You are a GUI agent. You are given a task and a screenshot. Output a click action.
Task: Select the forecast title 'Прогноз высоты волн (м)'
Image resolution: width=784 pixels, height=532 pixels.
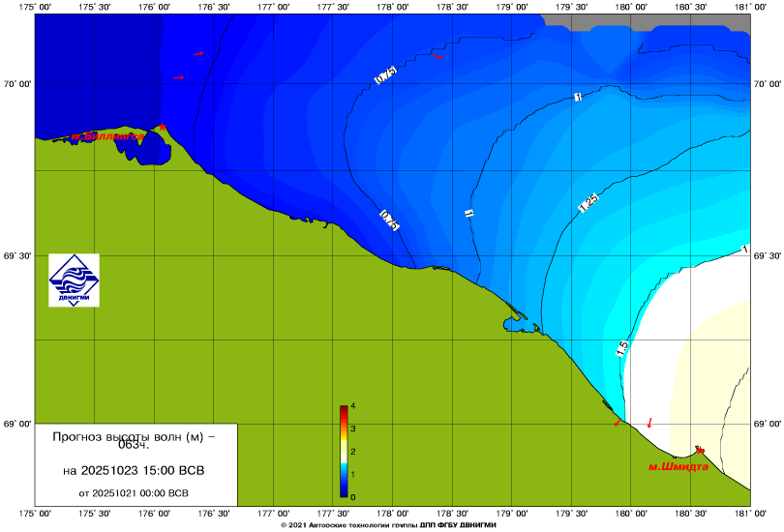(133, 439)
